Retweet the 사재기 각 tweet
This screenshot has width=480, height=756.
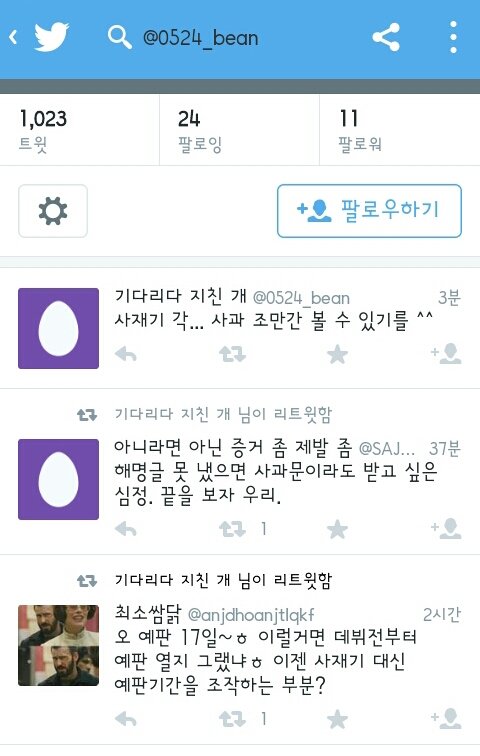(232, 355)
